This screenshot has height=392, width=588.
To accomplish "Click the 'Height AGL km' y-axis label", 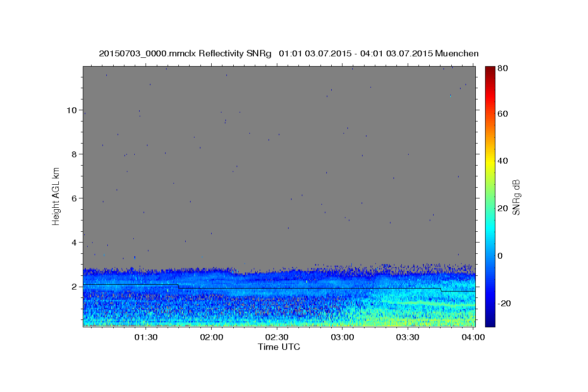I will pos(56,196).
